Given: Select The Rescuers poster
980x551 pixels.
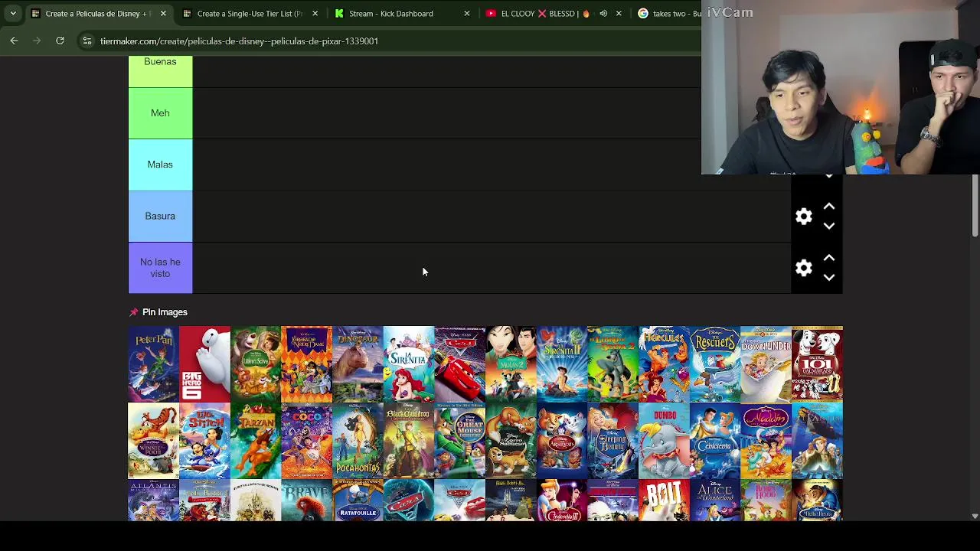Looking at the screenshot, I should [714, 364].
